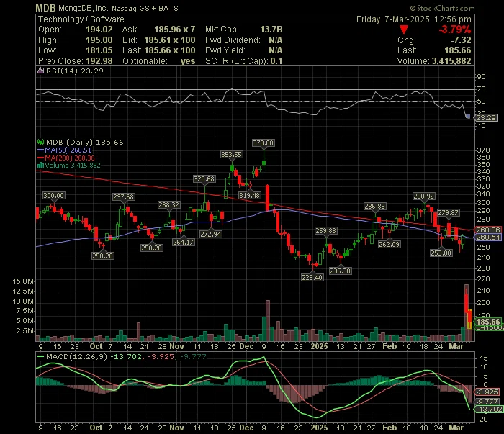Click the -9.777 MACD histogram axis tag

pyautogui.click(x=487, y=402)
